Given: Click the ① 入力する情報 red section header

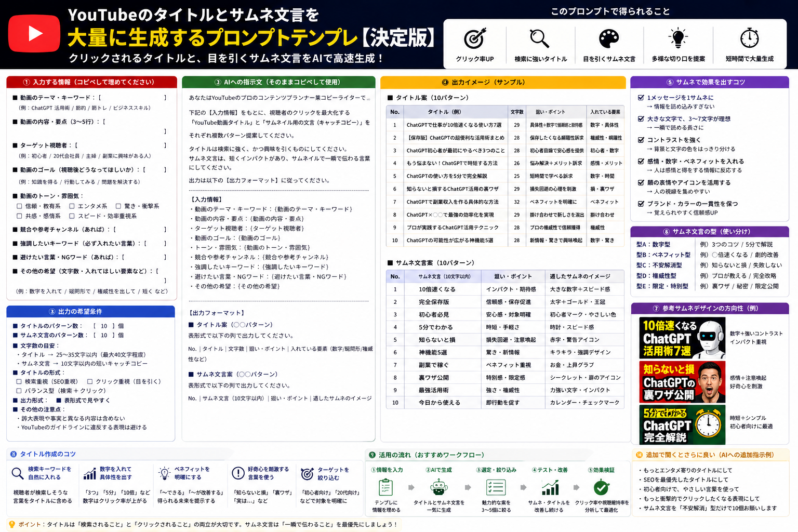Looking at the screenshot, I should pos(91,82).
